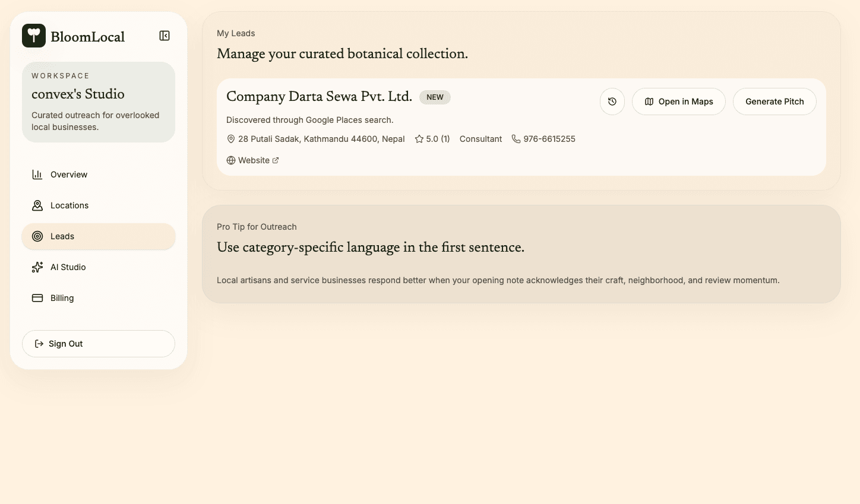Collapse the sidebar using the panel icon
Screen dimensions: 860x504
click(164, 35)
